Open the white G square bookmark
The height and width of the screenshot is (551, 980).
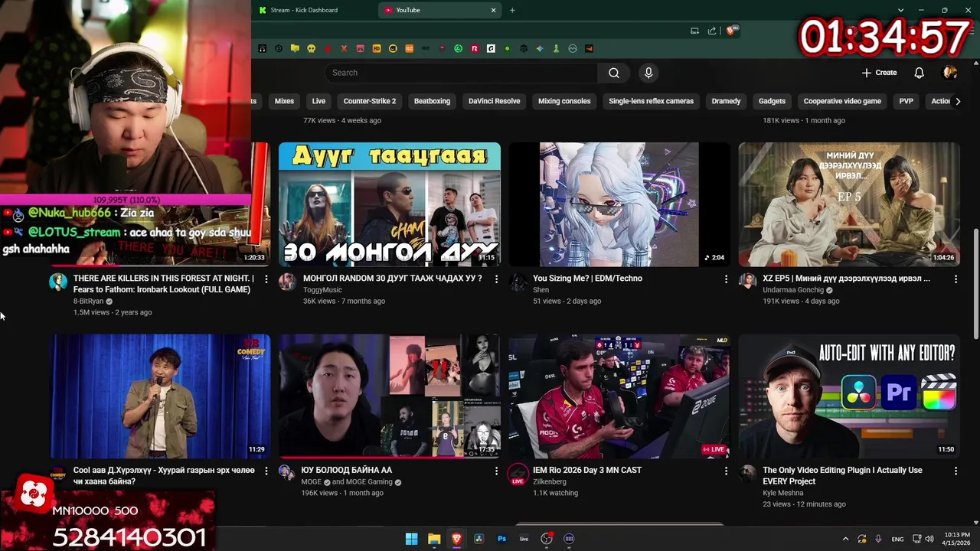pos(491,48)
